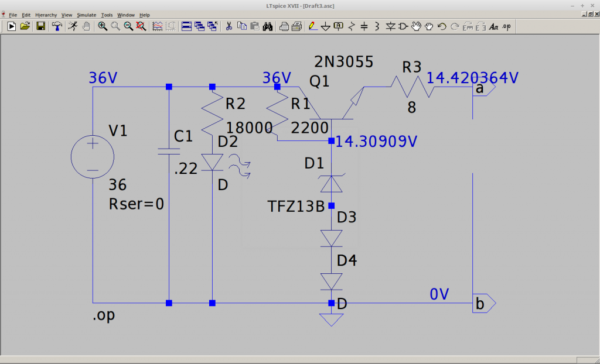Open the Hierarchy menu

[46, 15]
